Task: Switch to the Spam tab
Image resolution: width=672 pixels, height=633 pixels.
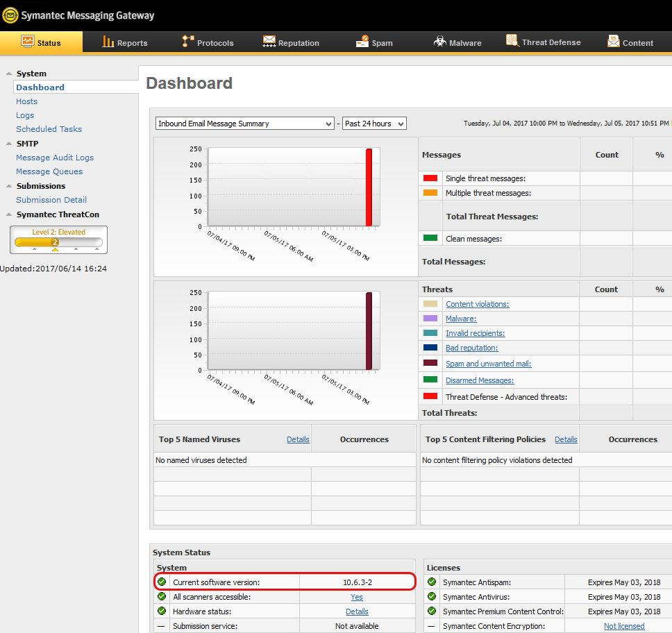Action: click(x=375, y=42)
